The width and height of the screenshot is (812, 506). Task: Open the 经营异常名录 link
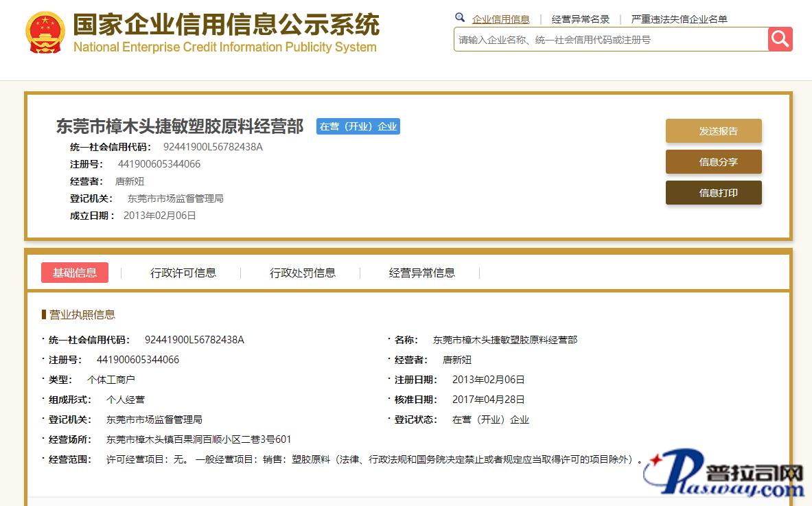tap(580, 19)
